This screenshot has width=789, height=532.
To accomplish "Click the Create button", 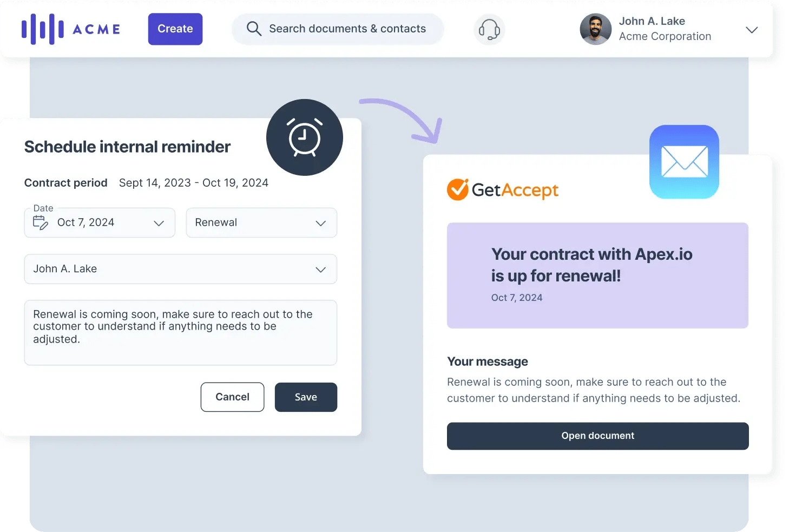I will tap(175, 29).
